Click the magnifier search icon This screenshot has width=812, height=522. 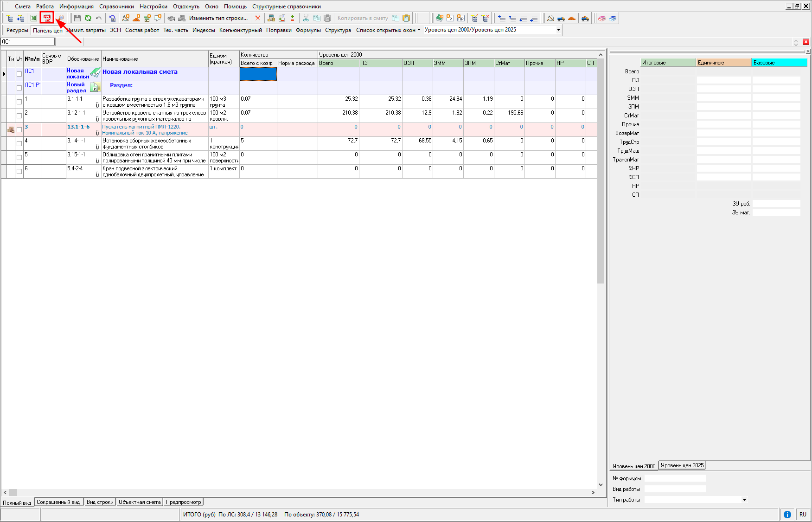(x=60, y=18)
